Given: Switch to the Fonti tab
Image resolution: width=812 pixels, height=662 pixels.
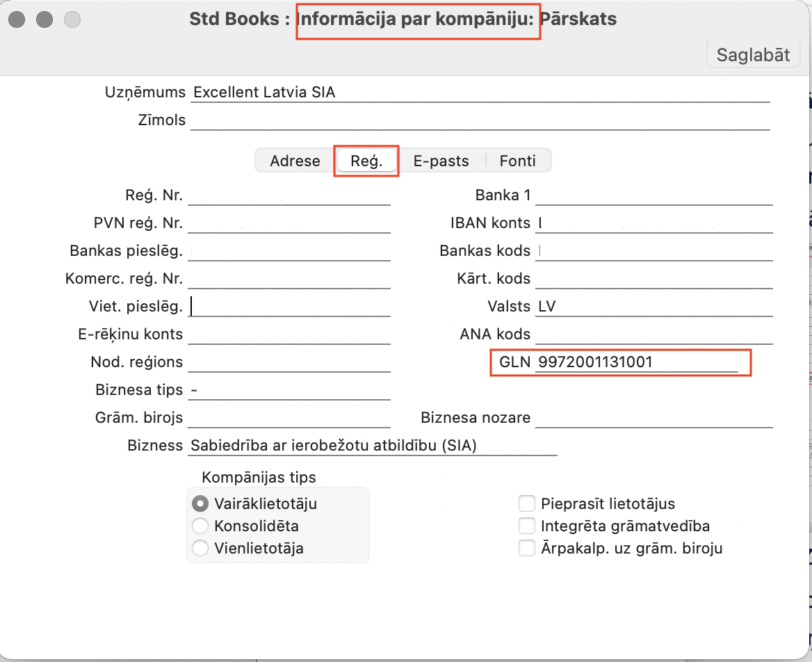Looking at the screenshot, I should coord(517,161).
